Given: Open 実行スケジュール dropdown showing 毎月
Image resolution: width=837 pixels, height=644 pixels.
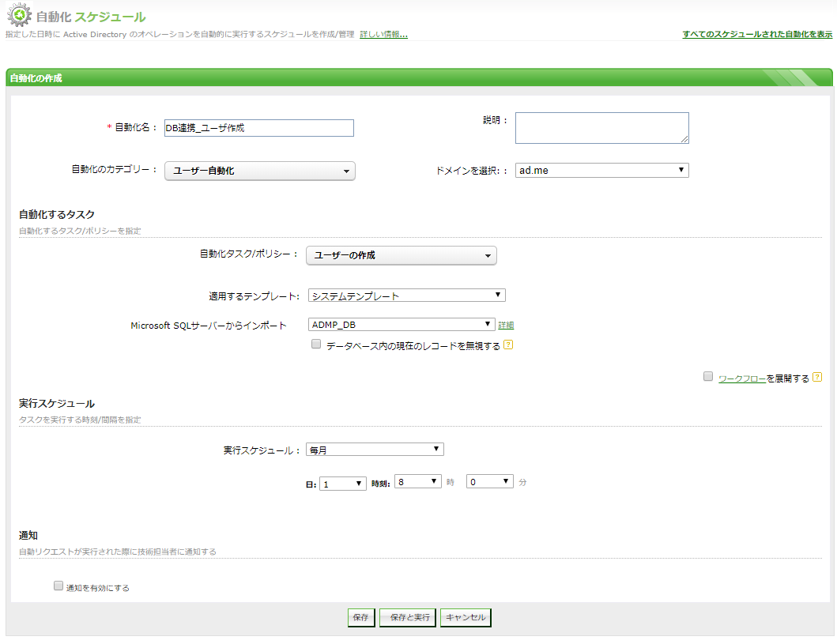Looking at the screenshot, I should [375, 450].
